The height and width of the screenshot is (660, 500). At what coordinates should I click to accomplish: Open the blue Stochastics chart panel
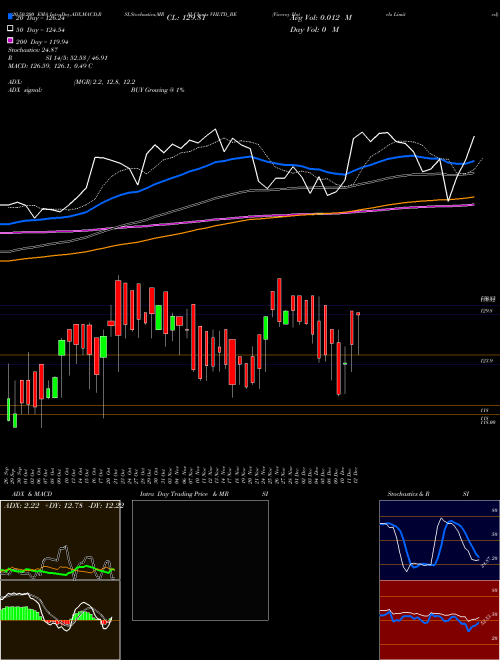tap(439, 540)
